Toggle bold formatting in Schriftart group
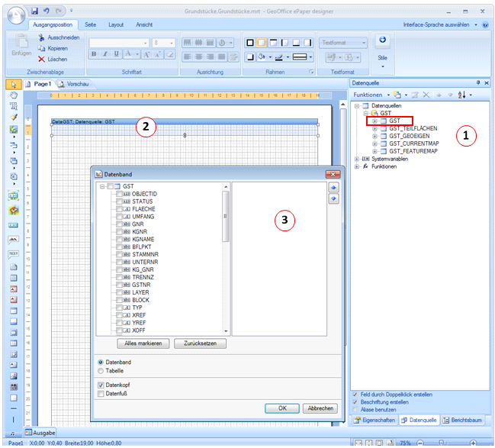 pos(95,54)
